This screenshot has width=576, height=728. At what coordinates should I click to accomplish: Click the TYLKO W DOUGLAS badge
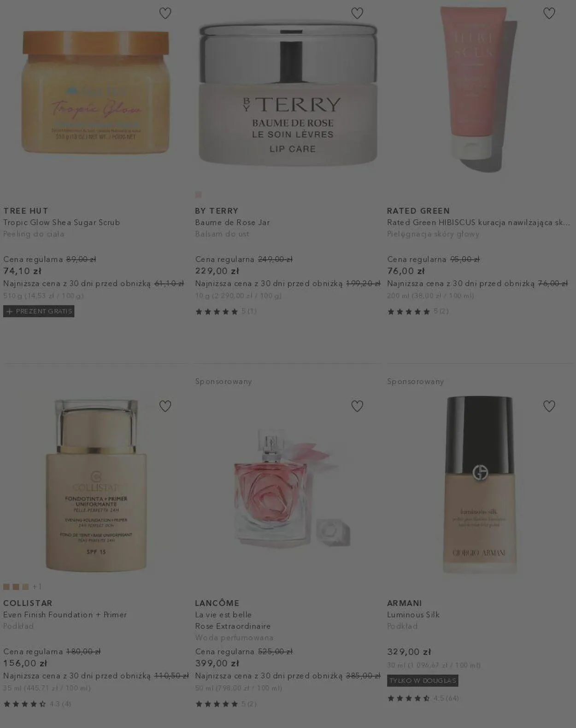(x=423, y=681)
